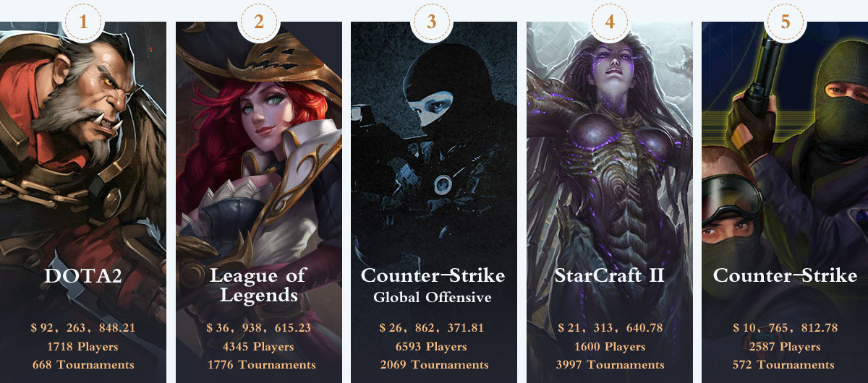
Task: Click the 3997 Tournaments text
Action: click(x=609, y=365)
